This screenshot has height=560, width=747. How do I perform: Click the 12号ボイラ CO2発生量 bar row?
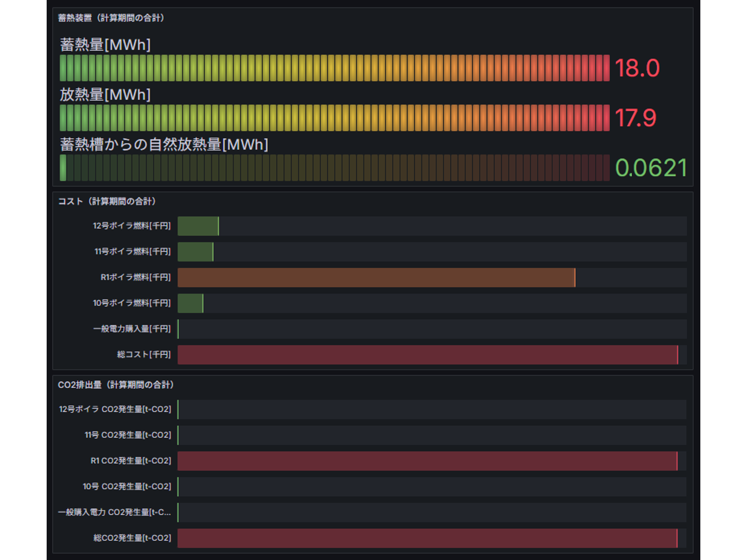coord(432,409)
